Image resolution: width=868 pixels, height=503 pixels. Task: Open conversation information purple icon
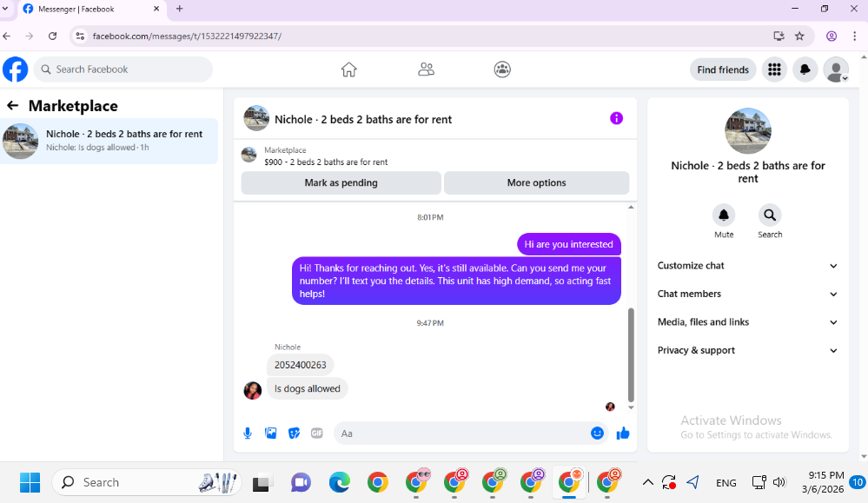point(616,118)
